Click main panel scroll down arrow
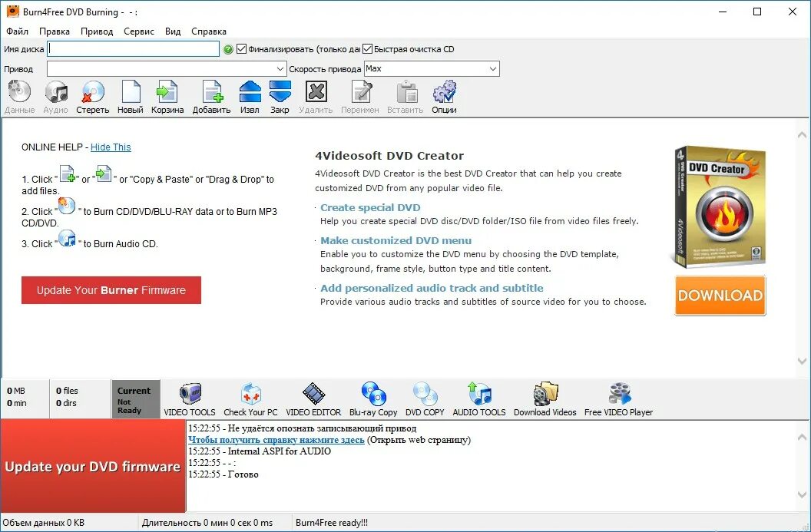Screen dimensions: 811x532 pos(803,362)
